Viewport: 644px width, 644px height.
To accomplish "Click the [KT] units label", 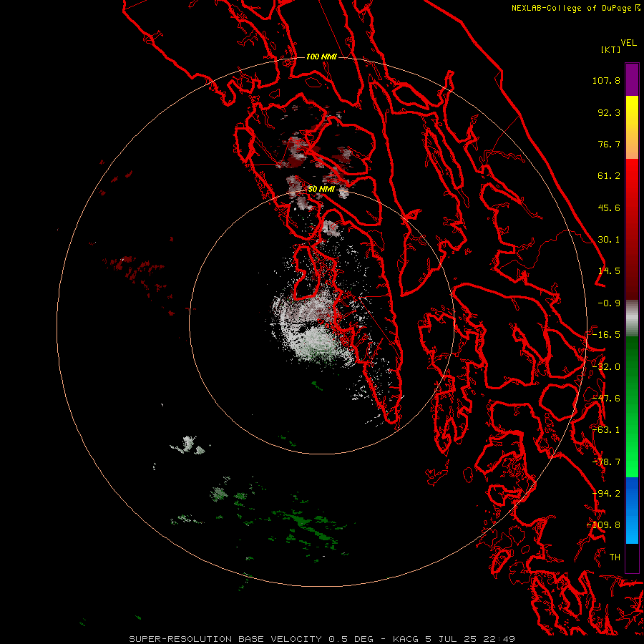I will click(x=611, y=49).
